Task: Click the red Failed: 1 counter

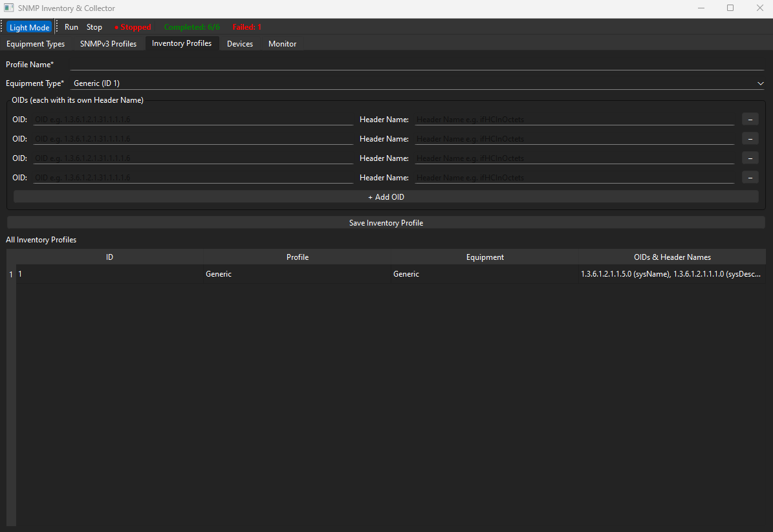Action: coord(246,27)
